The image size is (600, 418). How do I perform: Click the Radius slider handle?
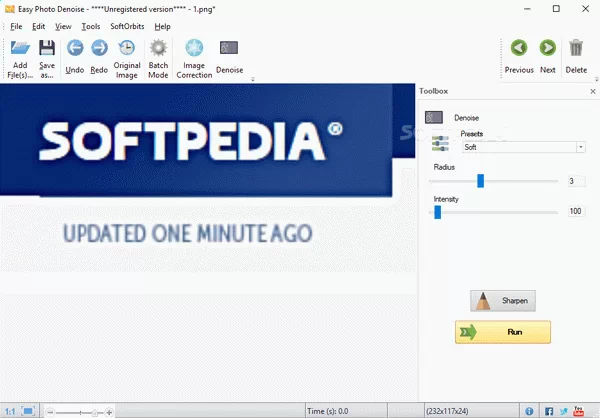480,181
